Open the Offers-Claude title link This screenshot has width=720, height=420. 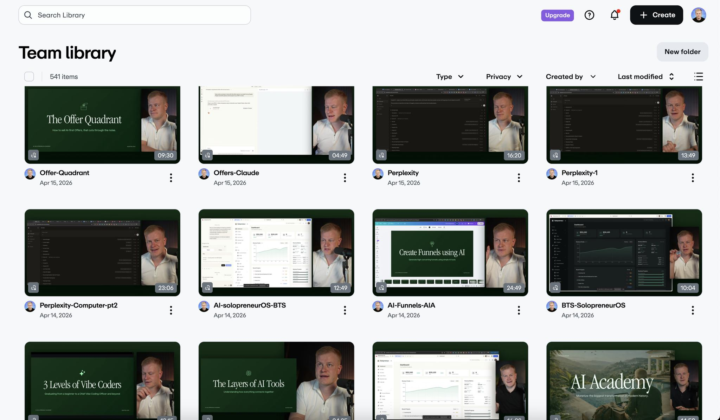coord(236,173)
